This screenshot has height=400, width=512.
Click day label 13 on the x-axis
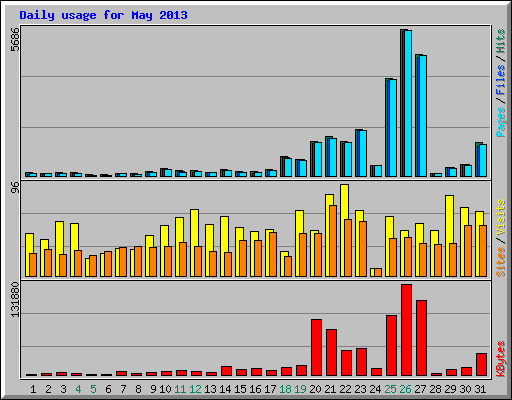coord(210,389)
